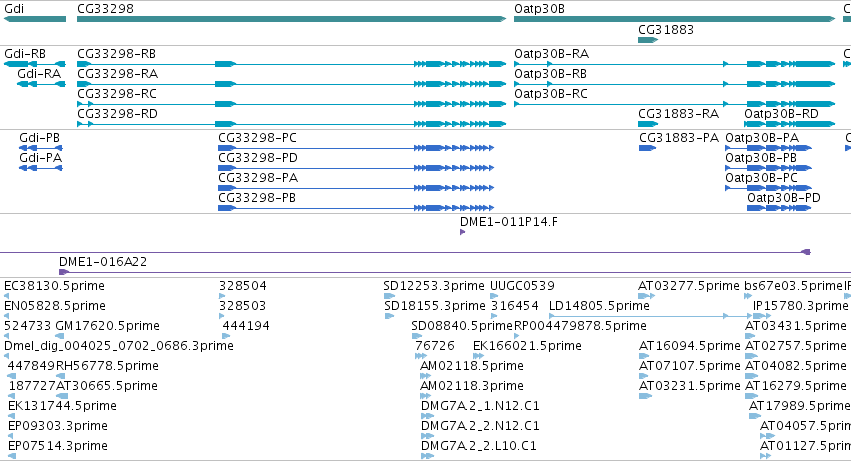851x461 pixels.
Task: Click the Gdi-PA protein label
Action: tap(40, 158)
